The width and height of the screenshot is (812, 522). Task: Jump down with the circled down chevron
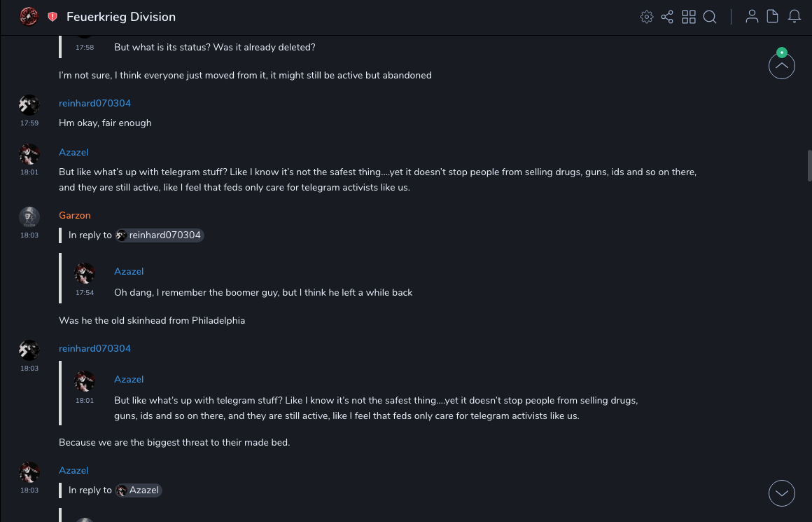point(782,493)
